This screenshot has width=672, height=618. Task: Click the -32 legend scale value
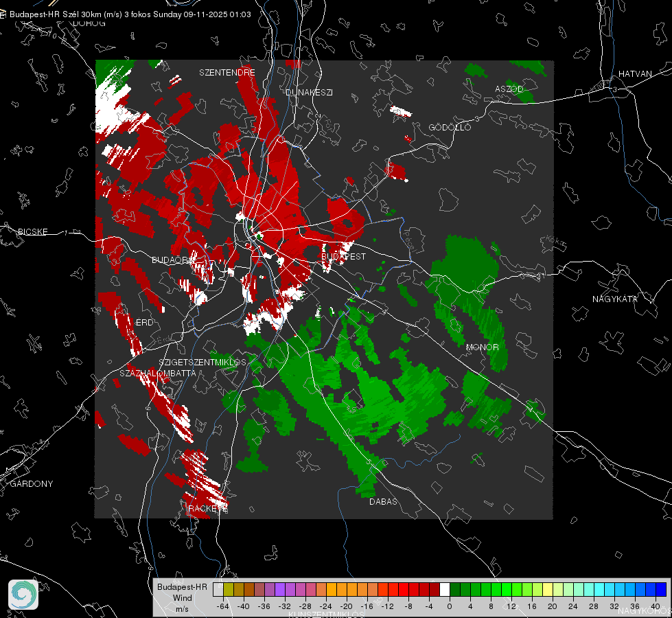284,606
